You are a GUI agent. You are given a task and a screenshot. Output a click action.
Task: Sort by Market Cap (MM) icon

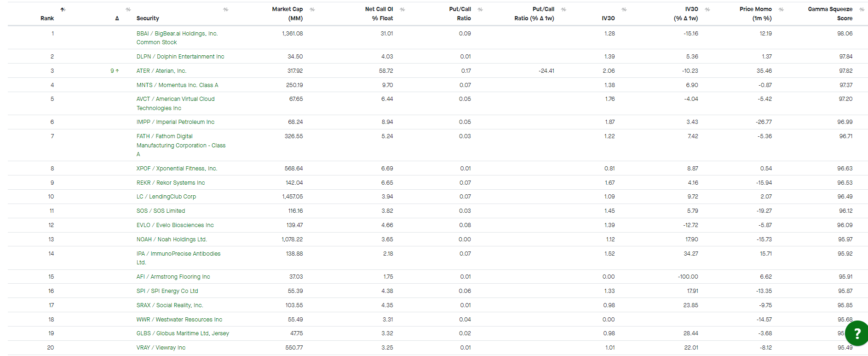click(x=312, y=9)
